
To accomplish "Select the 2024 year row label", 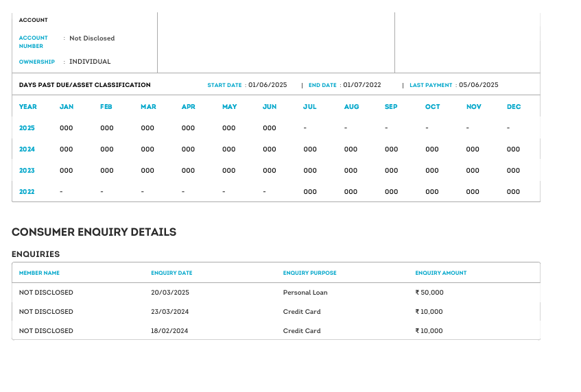I will point(27,149).
